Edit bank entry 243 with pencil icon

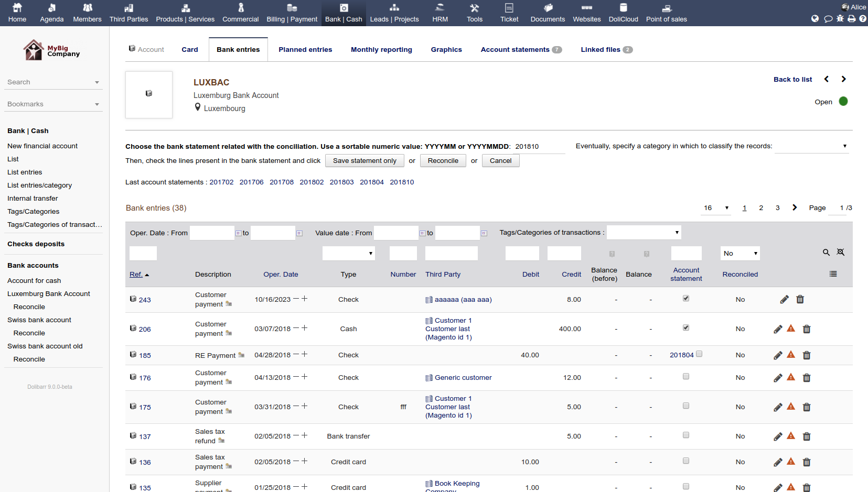pos(784,300)
